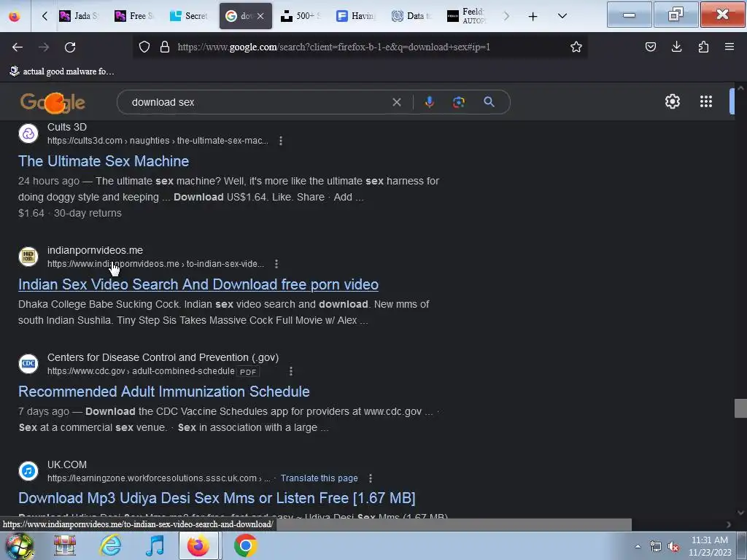Click the horizontal scrollbar thumb
747x560 pixels.
[454, 524]
